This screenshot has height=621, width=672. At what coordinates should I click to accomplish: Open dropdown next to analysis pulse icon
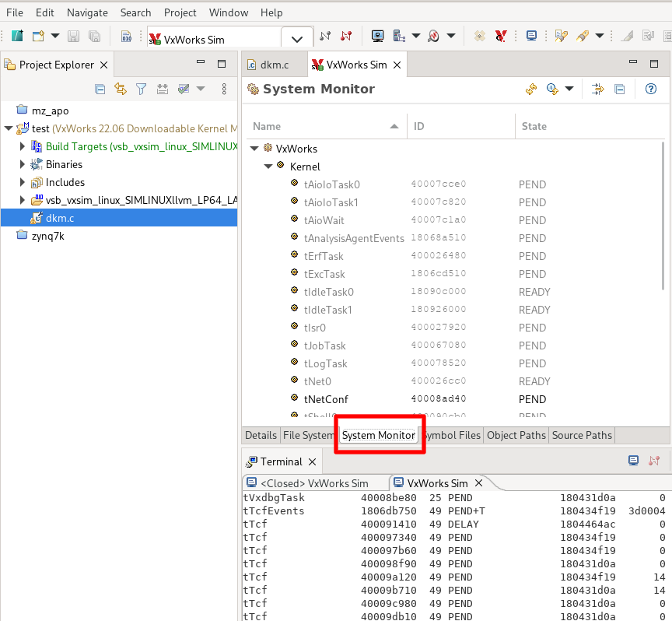click(451, 36)
